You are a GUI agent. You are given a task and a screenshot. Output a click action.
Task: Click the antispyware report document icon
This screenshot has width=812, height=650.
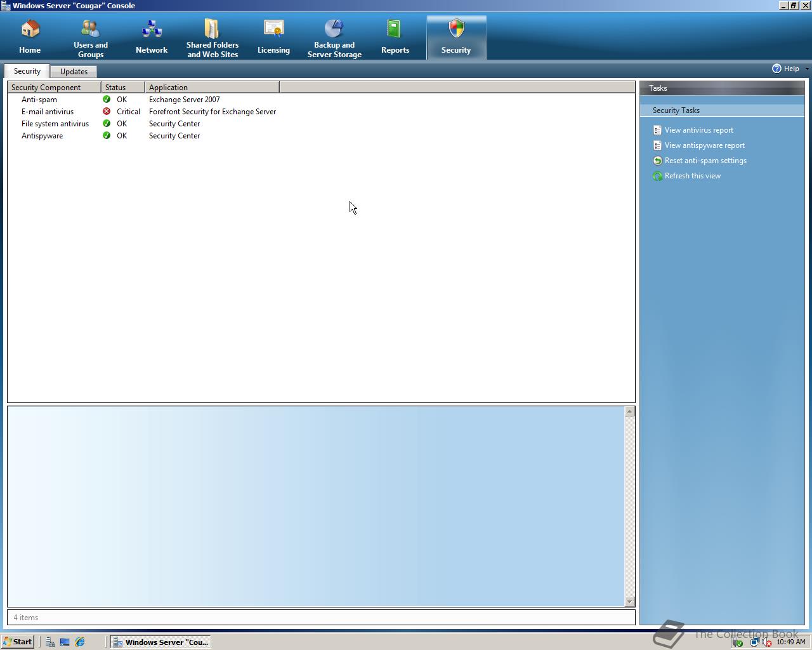(657, 145)
